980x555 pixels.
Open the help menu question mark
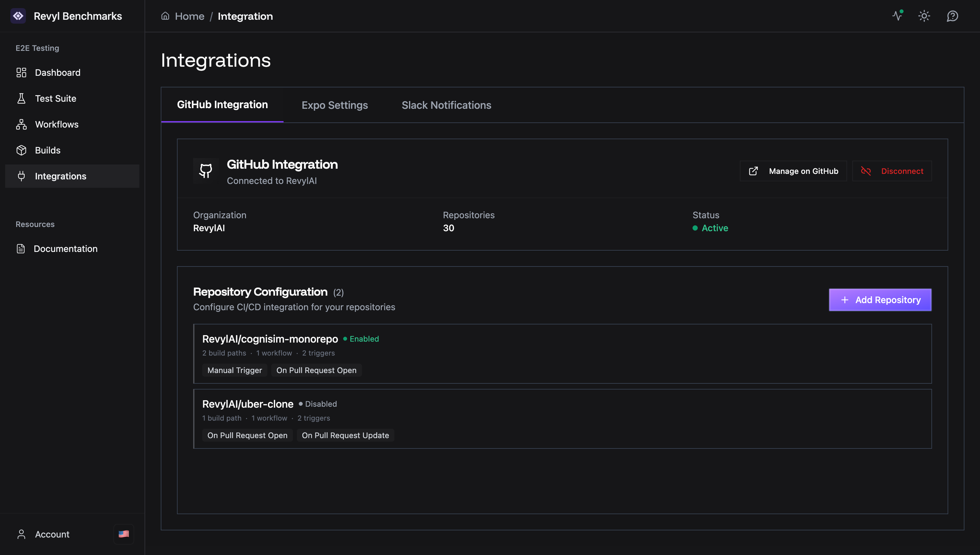click(952, 16)
